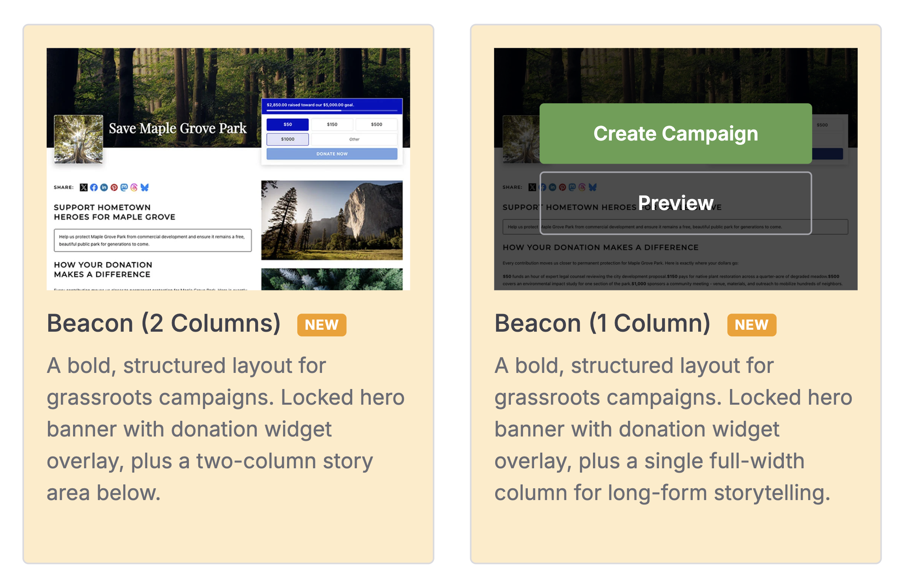This screenshot has height=588, width=904.
Task: Click the 'HOW YOUR DONATION MAKES A DIFFERENCE' heading in the 2 Columns preview
Action: [x=103, y=269]
